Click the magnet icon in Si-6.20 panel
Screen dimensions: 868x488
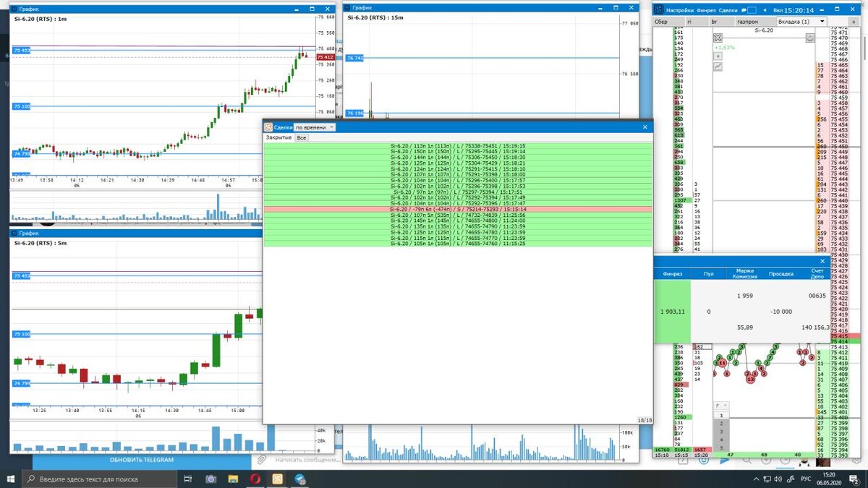pyautogui.click(x=810, y=38)
